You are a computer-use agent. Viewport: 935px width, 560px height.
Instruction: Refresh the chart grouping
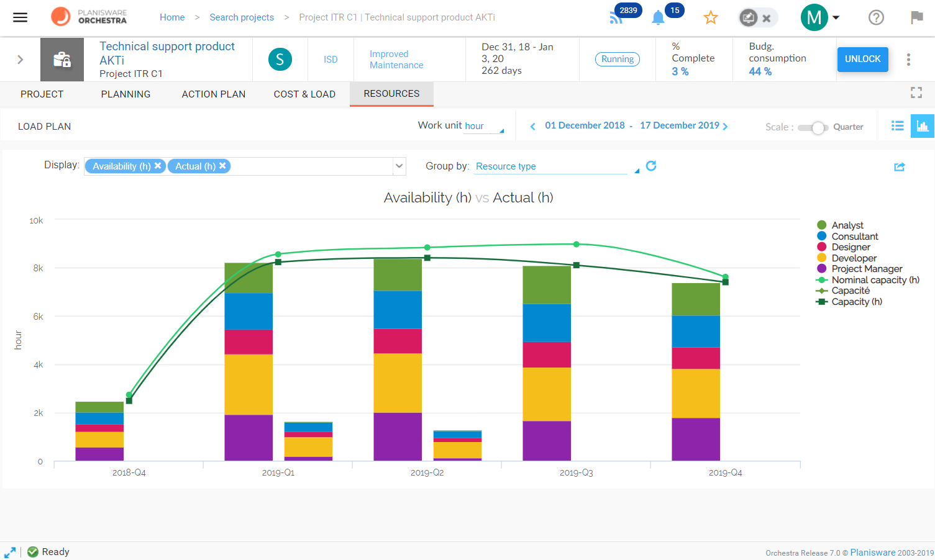click(651, 166)
